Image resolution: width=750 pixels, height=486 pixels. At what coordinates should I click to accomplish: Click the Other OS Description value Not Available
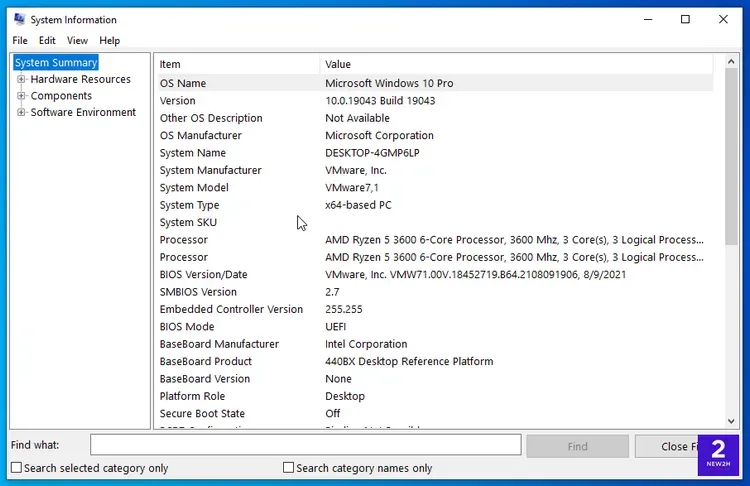pyautogui.click(x=357, y=118)
